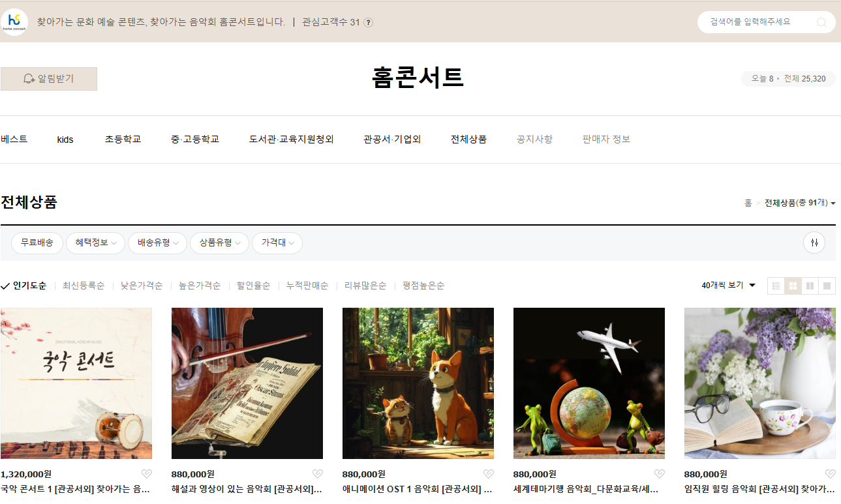Expand the 가격대 filter dropdown
The height and width of the screenshot is (504, 841).
coord(277,243)
